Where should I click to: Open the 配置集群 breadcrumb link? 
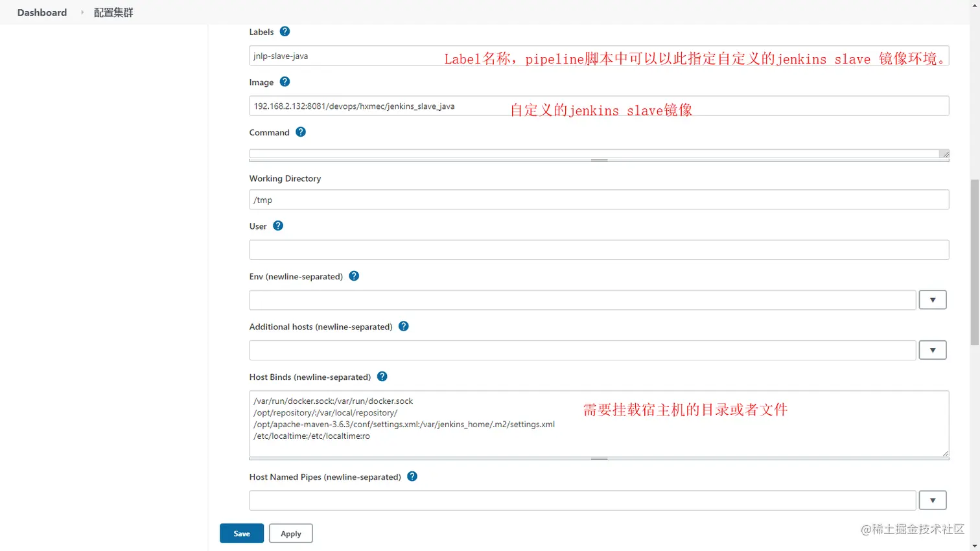click(113, 12)
